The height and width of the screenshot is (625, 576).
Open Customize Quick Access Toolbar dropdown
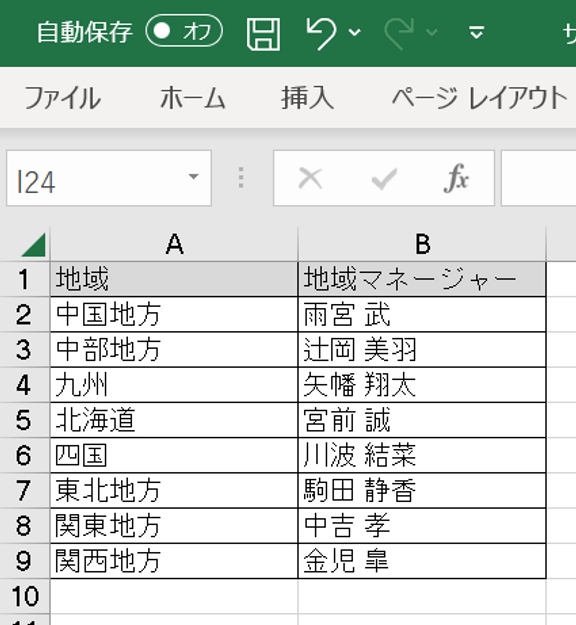pos(476,32)
